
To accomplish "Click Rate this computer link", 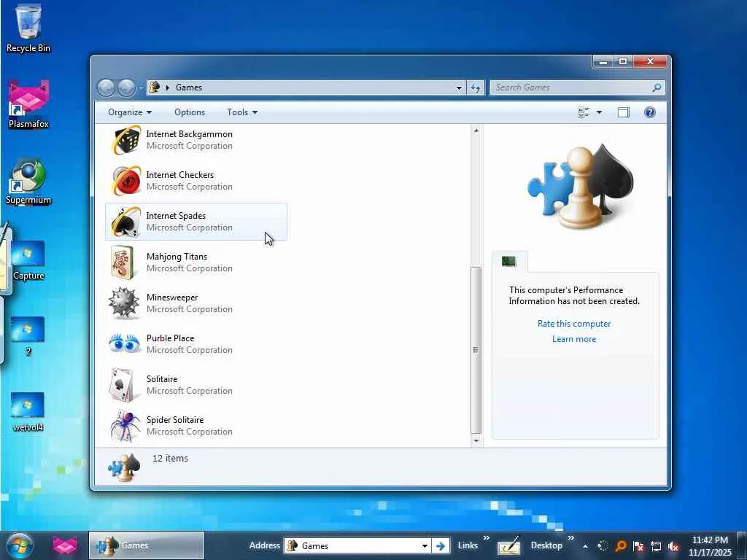I will tap(574, 324).
